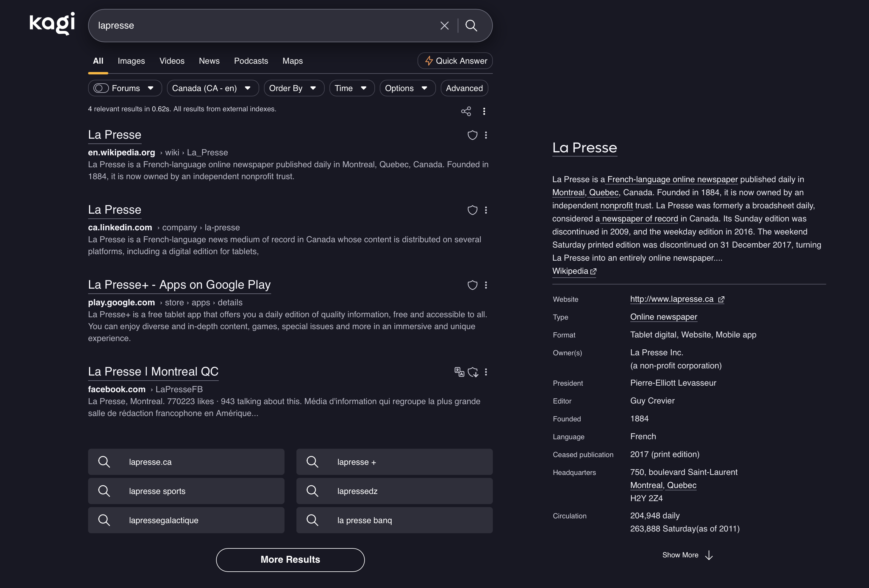Click search icon beside lapressedz suggestion
The width and height of the screenshot is (869, 588).
click(312, 491)
